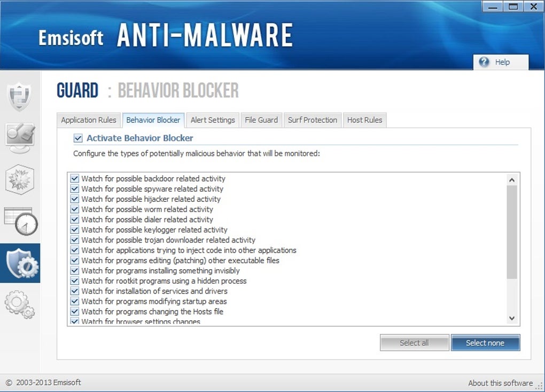The width and height of the screenshot is (545, 392).
Task: Click 'Watch for possible keylogger related activity' text
Action: point(154,230)
